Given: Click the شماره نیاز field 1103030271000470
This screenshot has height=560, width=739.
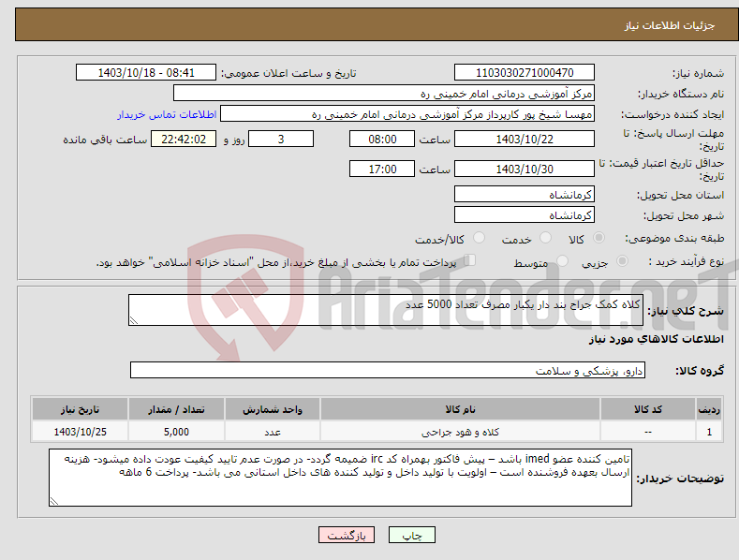Looking at the screenshot, I should click(x=525, y=73).
